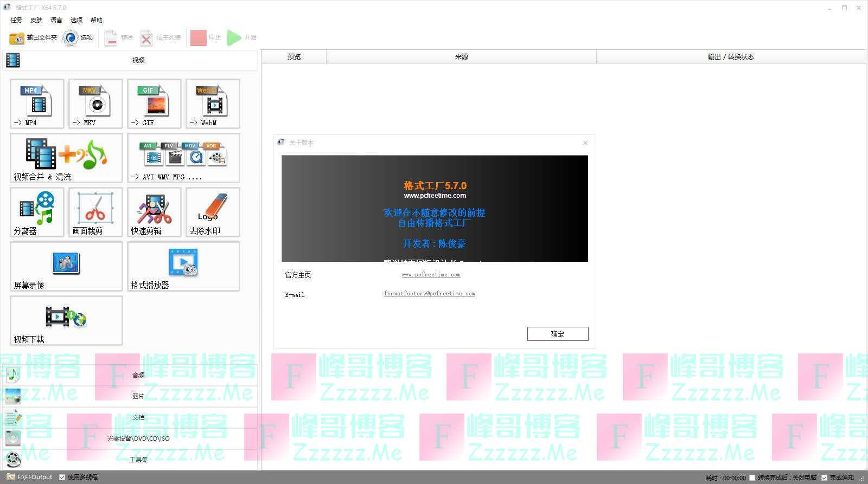Open the 皮肤 skin menu
This screenshot has height=484, width=868.
(36, 20)
